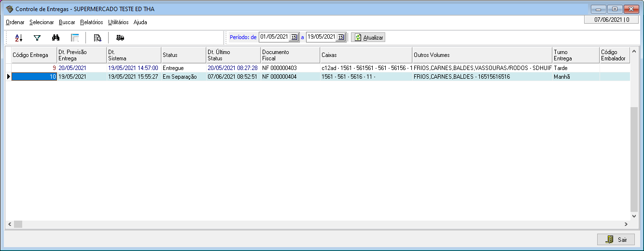The image size is (644, 251).
Task: Click the table grid layout icon
Action: click(x=75, y=38)
